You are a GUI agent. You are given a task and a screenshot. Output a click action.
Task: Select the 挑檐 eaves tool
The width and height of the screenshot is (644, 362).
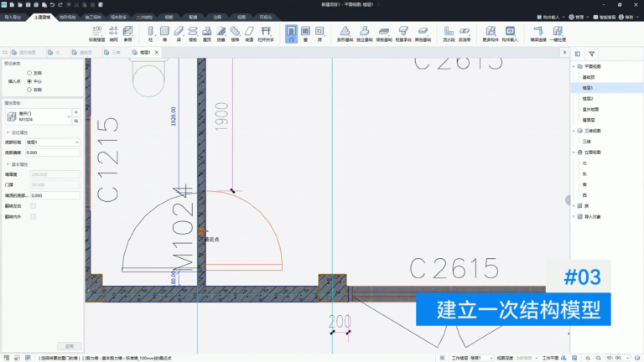[221, 34]
